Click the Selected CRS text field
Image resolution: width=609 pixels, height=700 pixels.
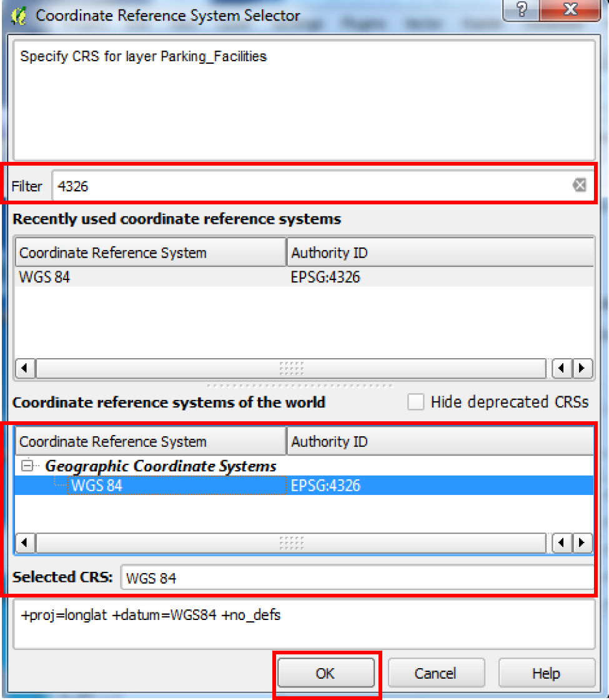[x=356, y=578]
